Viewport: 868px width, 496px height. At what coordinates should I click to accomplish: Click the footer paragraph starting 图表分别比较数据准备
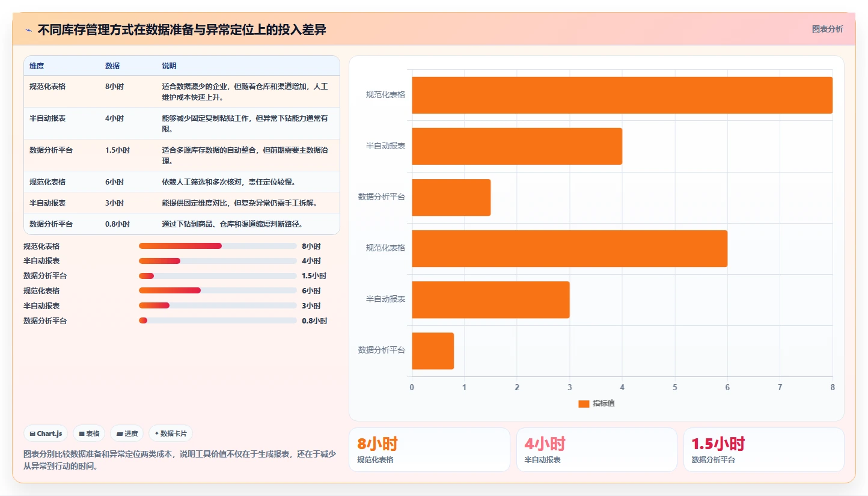[x=180, y=460]
